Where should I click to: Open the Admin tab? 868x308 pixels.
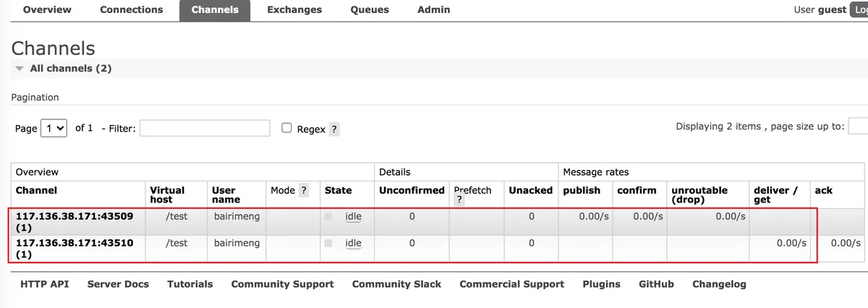433,10
